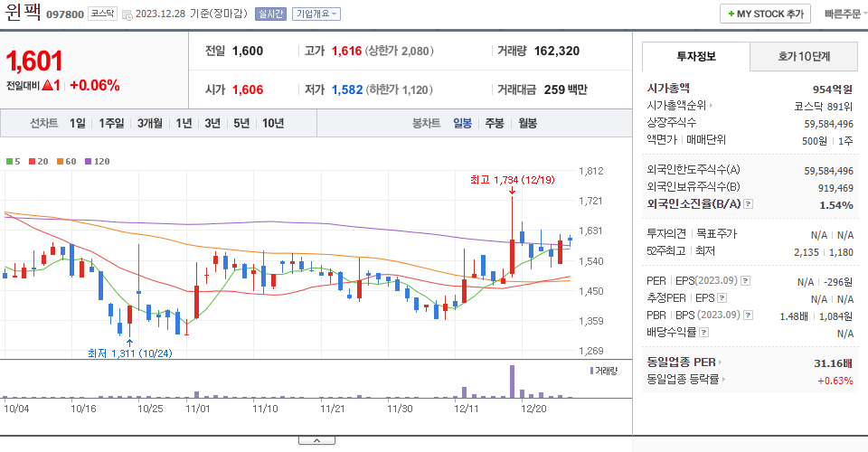Click the 최저 1,311 (10/24) chart label
This screenshot has height=452, width=868.
[130, 353]
